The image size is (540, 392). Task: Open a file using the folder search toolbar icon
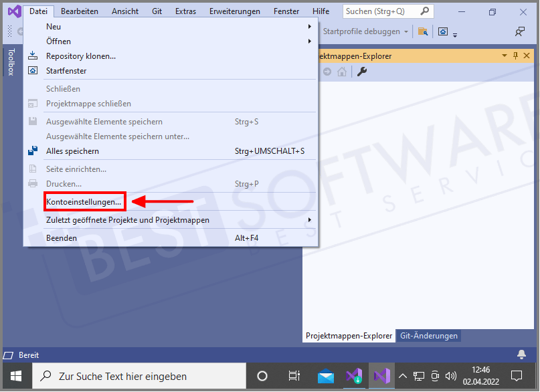423,31
